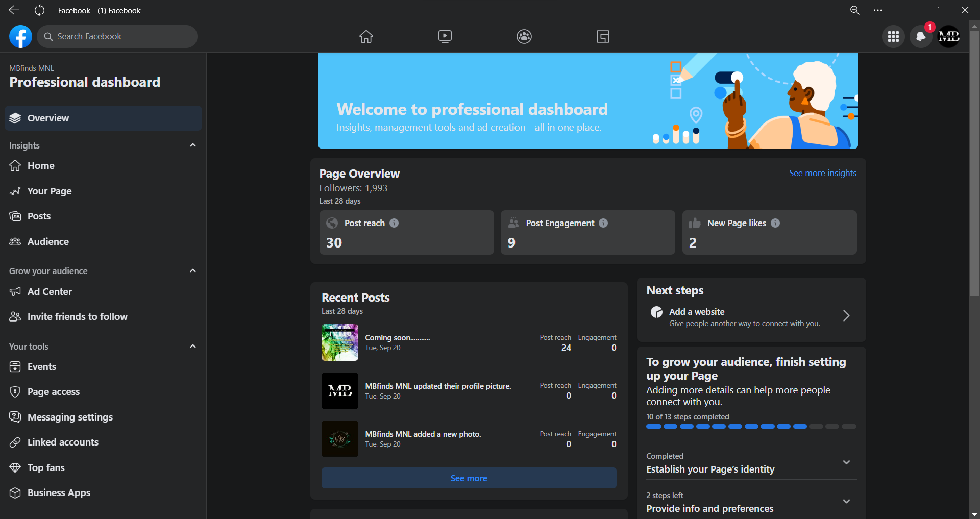Click the Post Engagement info icon
Viewport: 980px width, 519px height.
pos(603,223)
